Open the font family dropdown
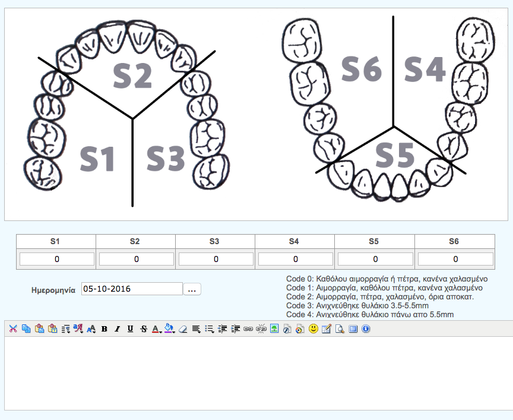This screenshot has height=420, width=513. coord(78,329)
